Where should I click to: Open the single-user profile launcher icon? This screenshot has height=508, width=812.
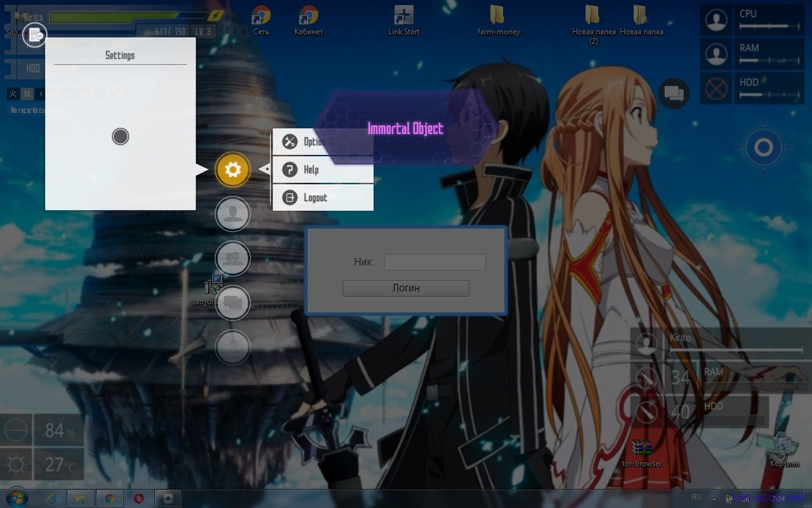click(233, 214)
